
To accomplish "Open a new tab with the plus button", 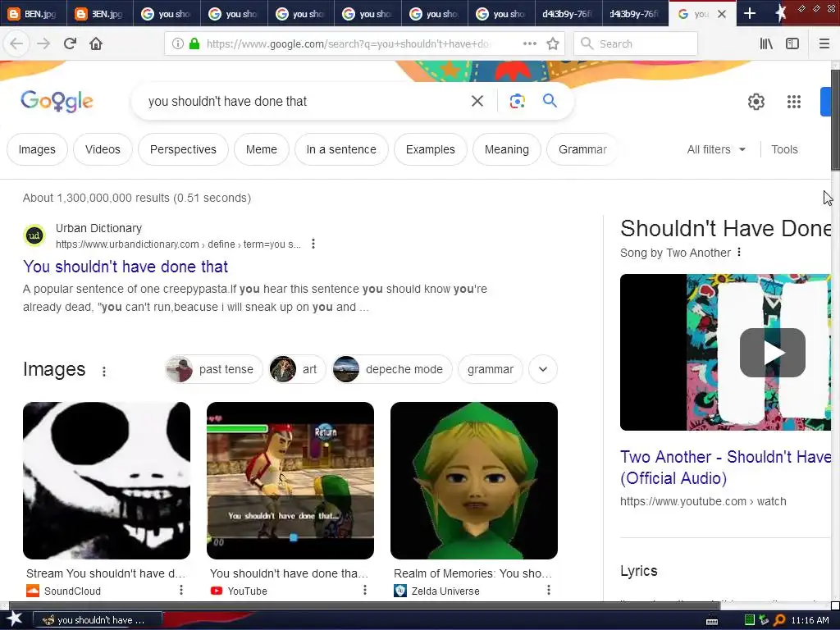I will [750, 14].
